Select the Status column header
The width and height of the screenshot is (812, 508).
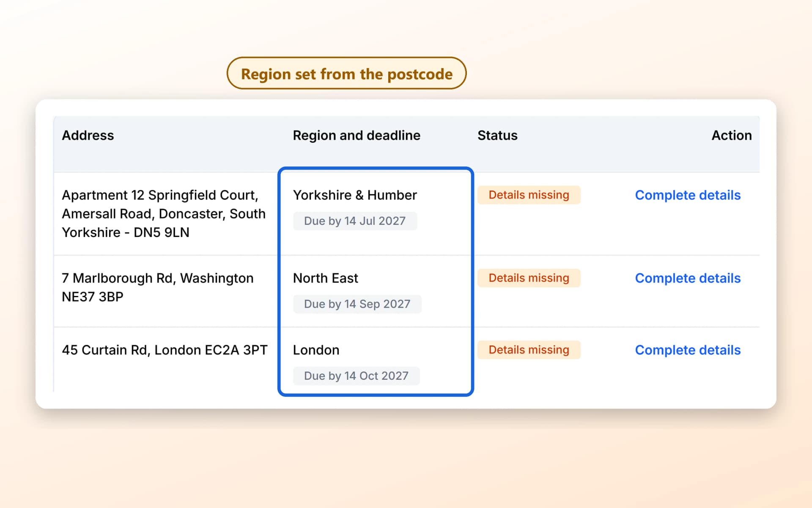(497, 135)
